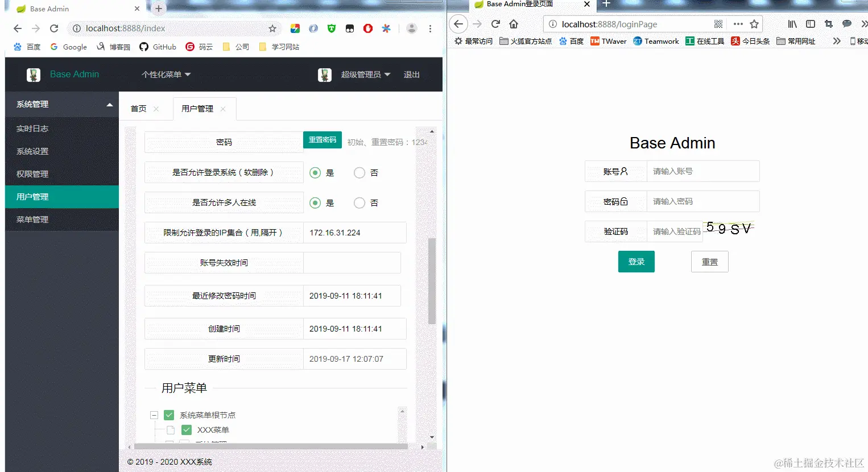Click the 重置密码 button
Viewport: 868px width, 472px height.
[323, 140]
